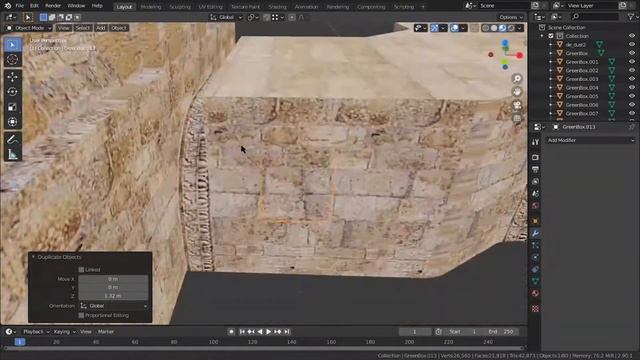Open the Render menu
This screenshot has height=360, width=640.
[53, 6]
